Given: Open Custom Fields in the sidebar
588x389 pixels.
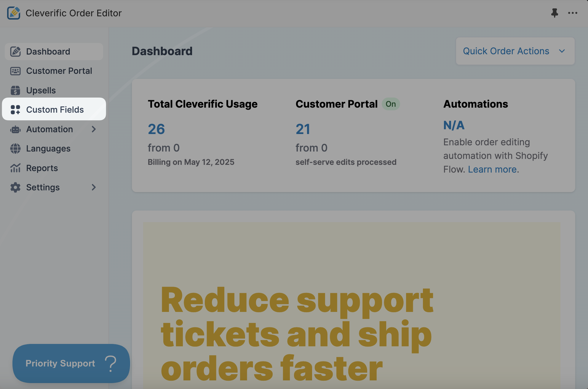Looking at the screenshot, I should [x=54, y=109].
